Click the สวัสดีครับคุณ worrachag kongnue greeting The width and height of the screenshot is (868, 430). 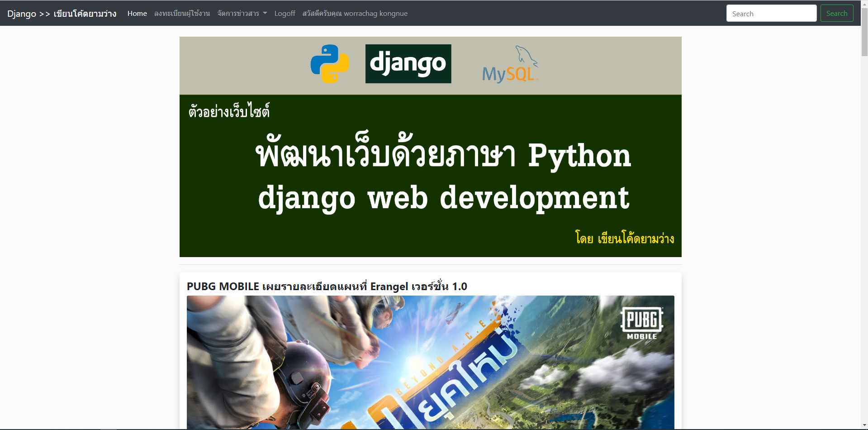coord(355,14)
